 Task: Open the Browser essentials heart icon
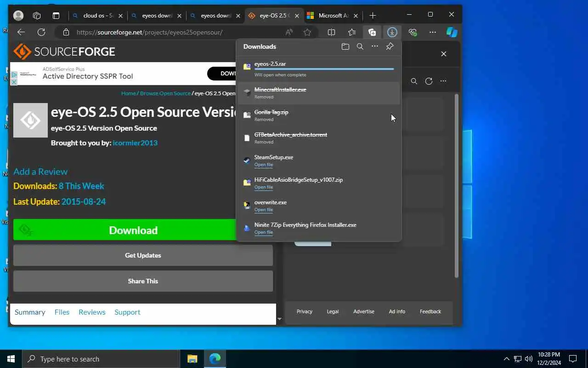[x=413, y=32]
